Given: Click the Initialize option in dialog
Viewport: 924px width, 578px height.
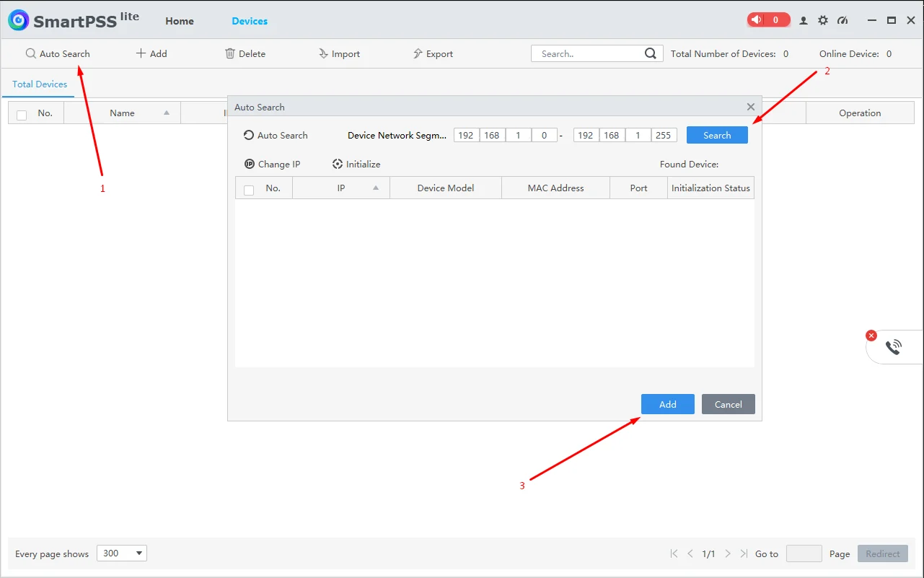Looking at the screenshot, I should tap(356, 164).
